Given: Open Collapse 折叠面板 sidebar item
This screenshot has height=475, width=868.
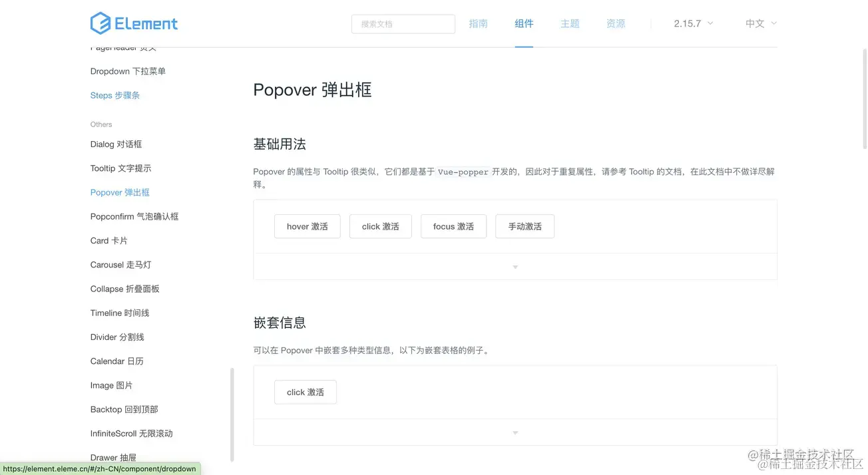Looking at the screenshot, I should coord(124,289).
